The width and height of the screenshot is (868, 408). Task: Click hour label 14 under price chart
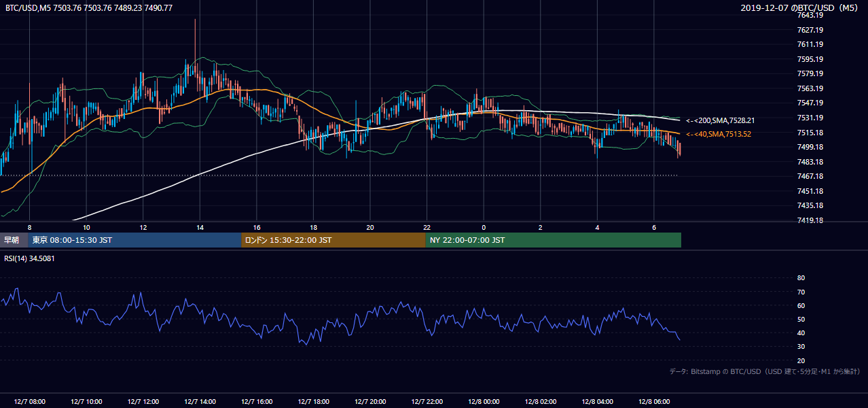[200, 227]
